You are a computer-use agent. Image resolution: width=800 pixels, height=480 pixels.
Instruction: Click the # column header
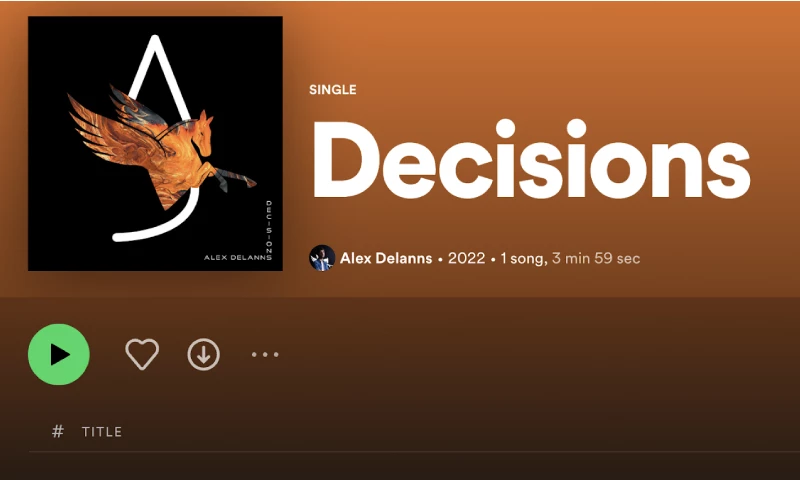coord(58,432)
